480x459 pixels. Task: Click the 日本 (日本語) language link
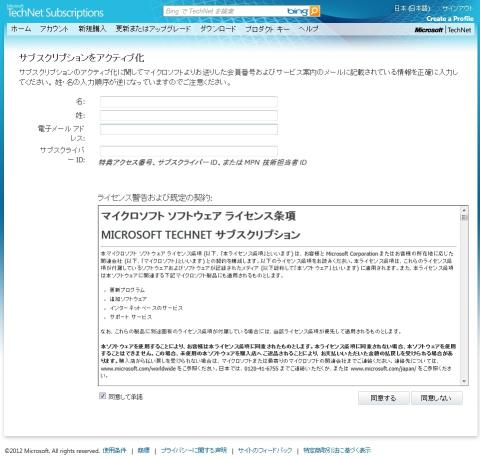coord(412,8)
